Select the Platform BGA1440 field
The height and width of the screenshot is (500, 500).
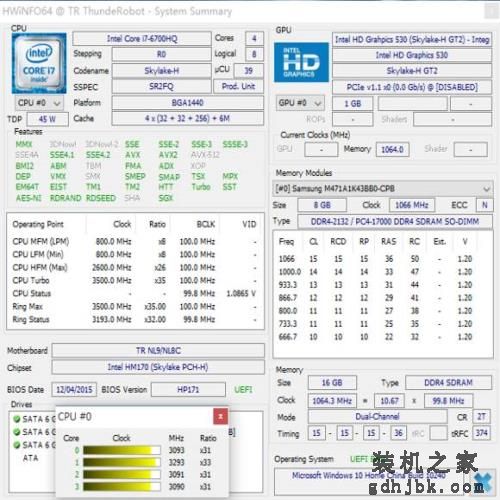pyautogui.click(x=188, y=103)
